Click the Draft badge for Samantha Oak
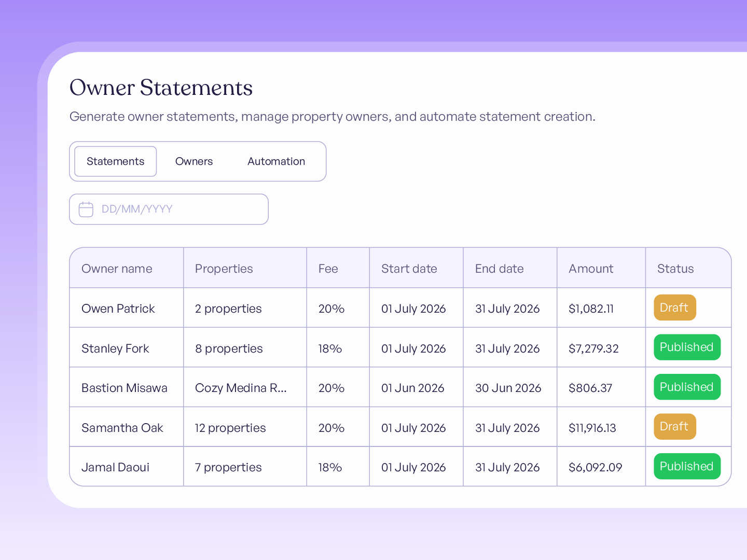The image size is (747, 560). click(x=674, y=426)
